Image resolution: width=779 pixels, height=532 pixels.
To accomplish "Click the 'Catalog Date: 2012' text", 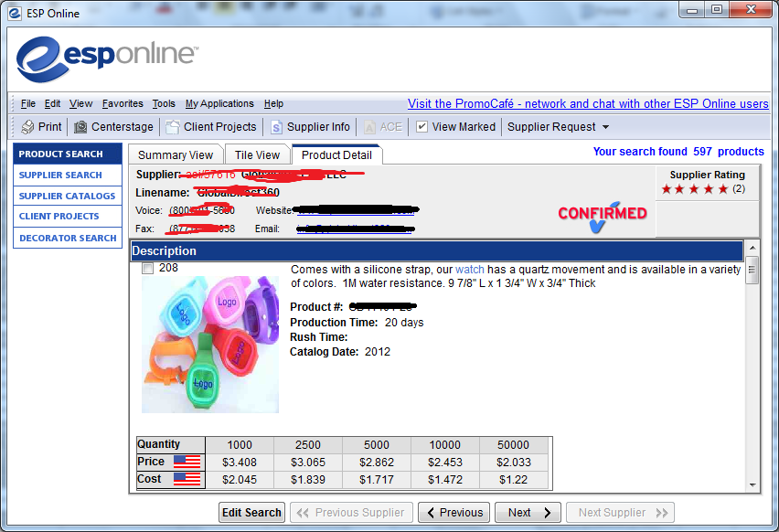I will [x=340, y=352].
